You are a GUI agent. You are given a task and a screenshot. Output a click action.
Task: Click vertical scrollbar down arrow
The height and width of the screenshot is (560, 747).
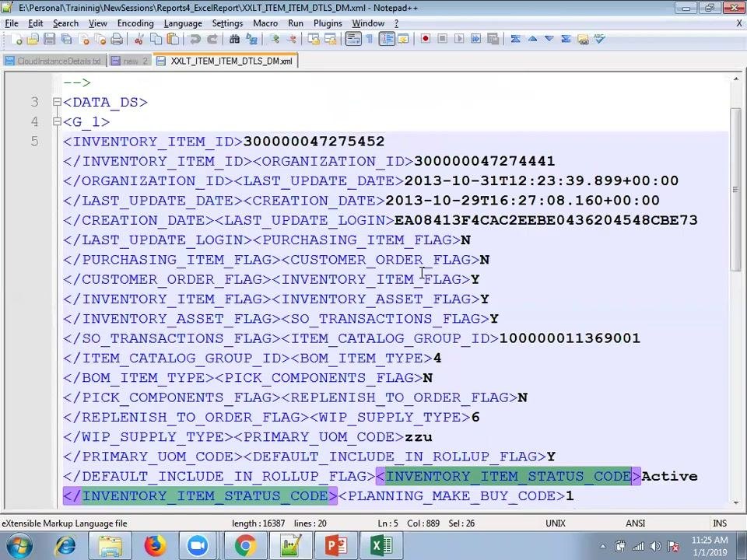735,503
